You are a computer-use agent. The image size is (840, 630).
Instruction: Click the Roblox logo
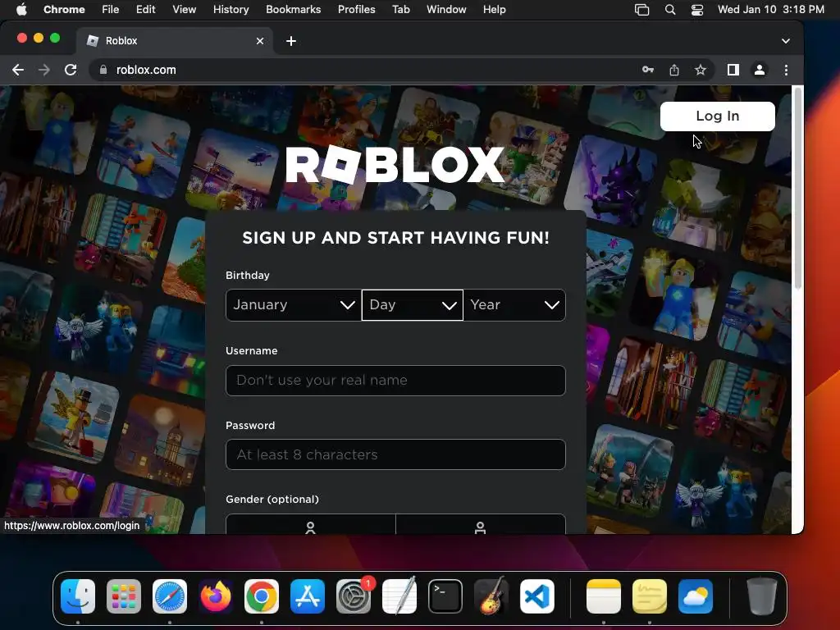395,165
